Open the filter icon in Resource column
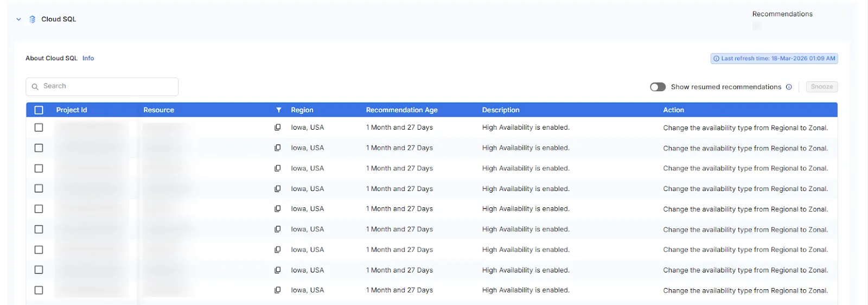This screenshot has width=868, height=305. tap(279, 110)
